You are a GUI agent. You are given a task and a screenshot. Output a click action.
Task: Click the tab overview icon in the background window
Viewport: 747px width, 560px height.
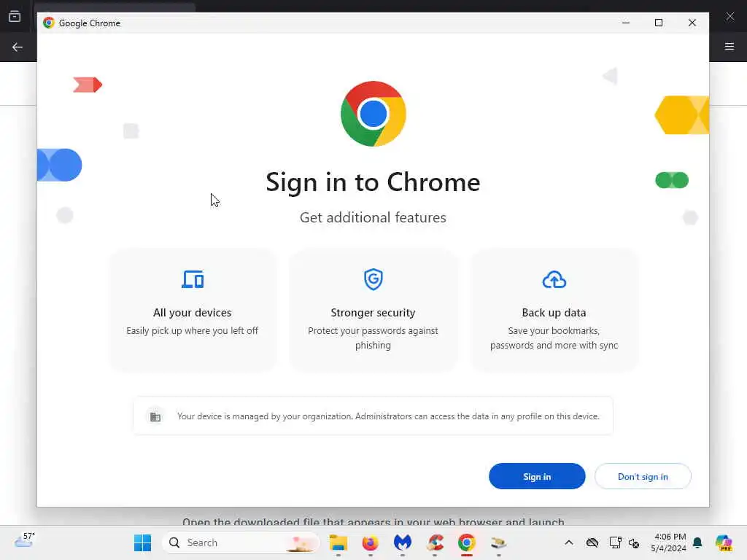[x=15, y=17]
